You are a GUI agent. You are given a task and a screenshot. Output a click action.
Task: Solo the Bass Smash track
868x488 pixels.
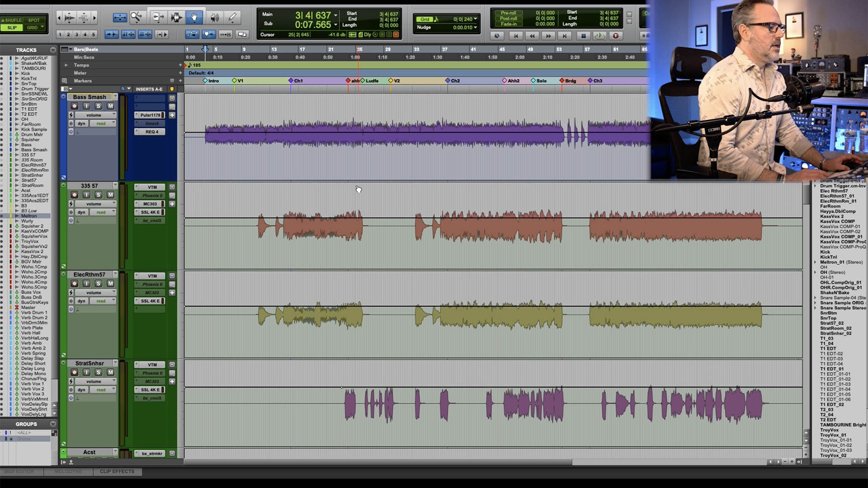point(99,106)
